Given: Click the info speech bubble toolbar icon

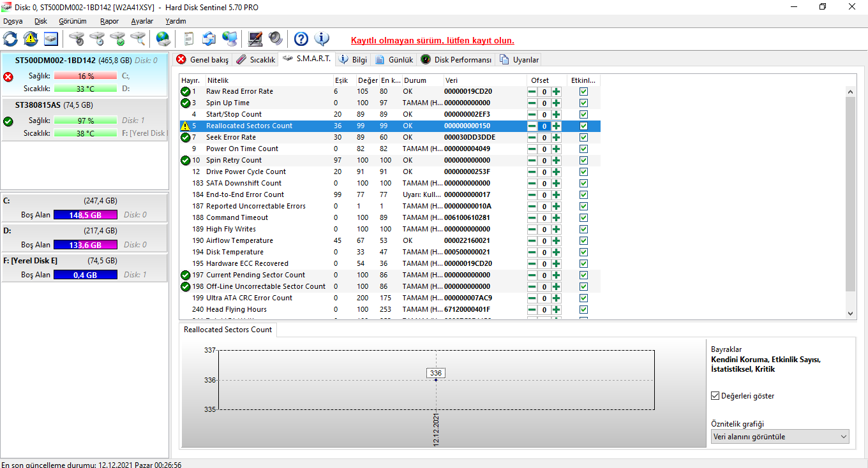Looking at the screenshot, I should (x=322, y=39).
